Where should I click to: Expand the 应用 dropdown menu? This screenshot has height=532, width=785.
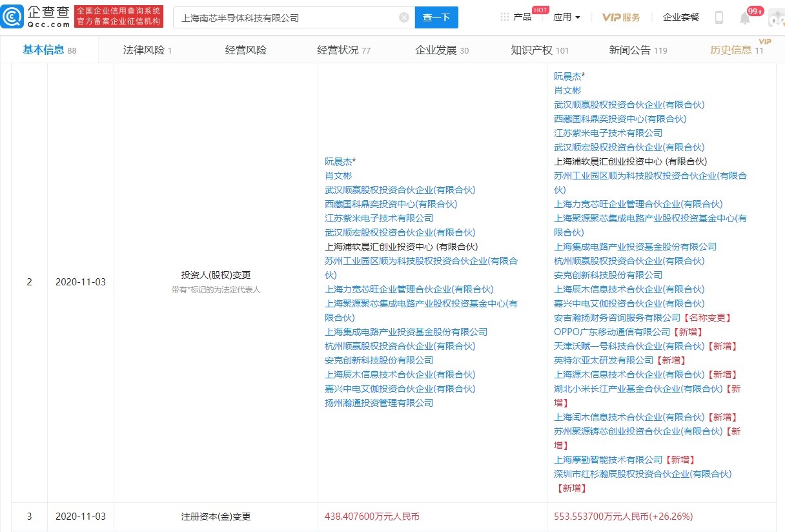566,17
